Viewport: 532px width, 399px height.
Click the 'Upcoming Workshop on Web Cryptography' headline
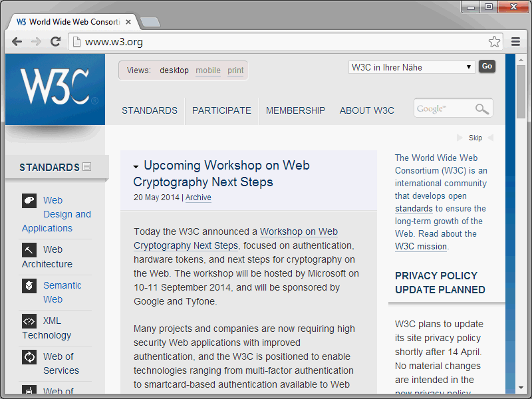tap(221, 174)
